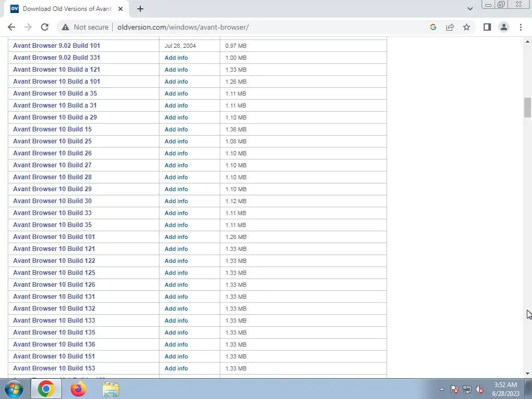This screenshot has width=532, height=399.
Task: Open Avant Browser 10 Build 151 link
Action: point(54,356)
